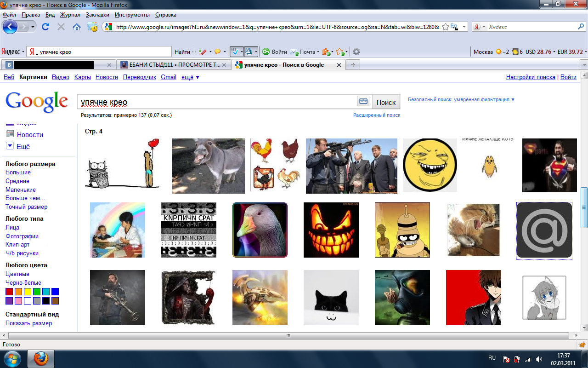Open the Закладки menu
Screen dimensions: 588x368
click(x=97, y=15)
